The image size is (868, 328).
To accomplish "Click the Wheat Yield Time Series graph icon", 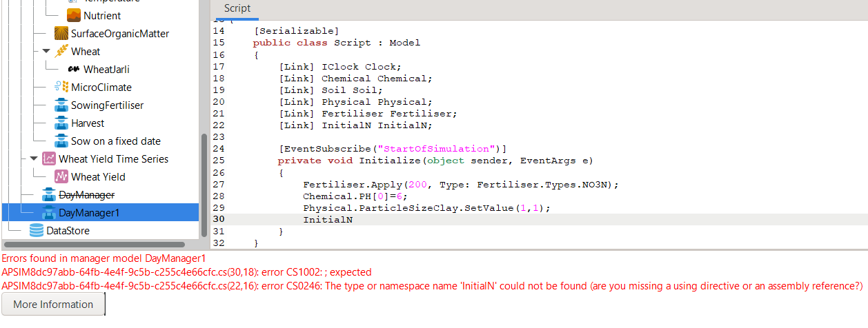I will (x=48, y=158).
